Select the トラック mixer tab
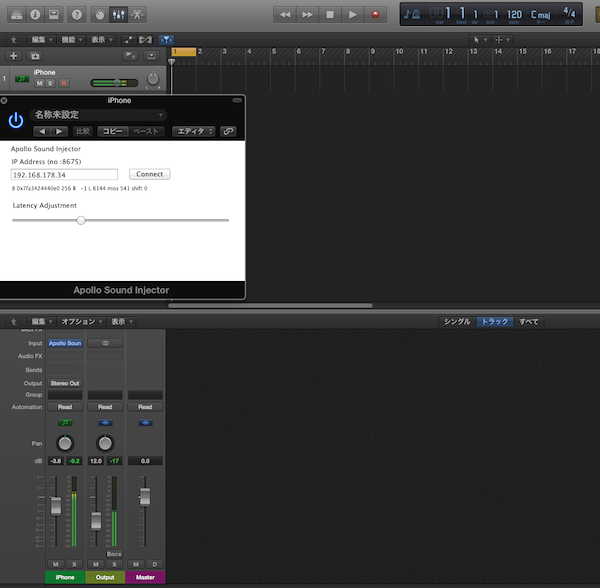Viewport: 600px width, 588px height. point(494,322)
